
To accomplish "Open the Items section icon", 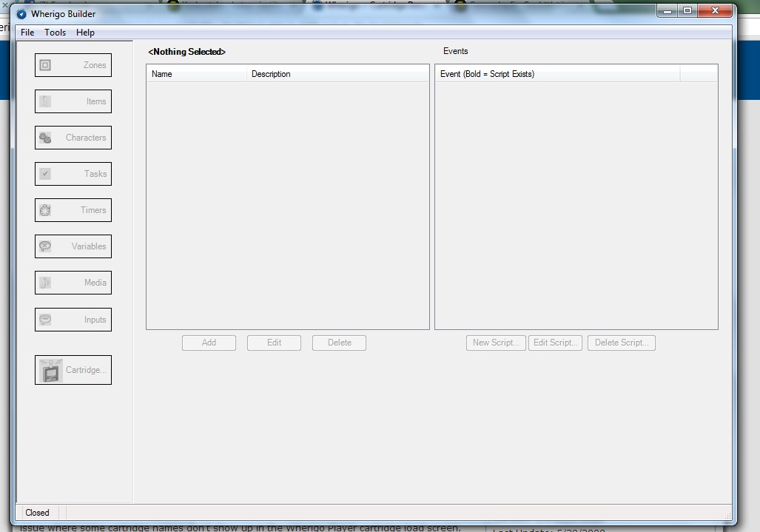I will pyautogui.click(x=45, y=101).
